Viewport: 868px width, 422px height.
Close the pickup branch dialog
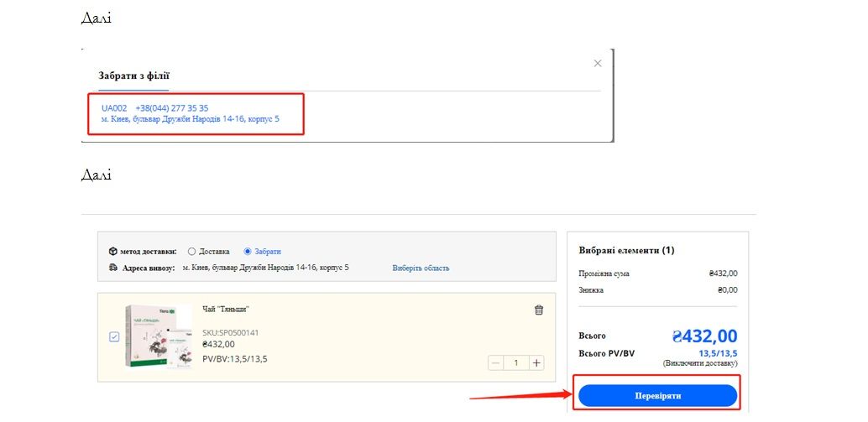598,63
